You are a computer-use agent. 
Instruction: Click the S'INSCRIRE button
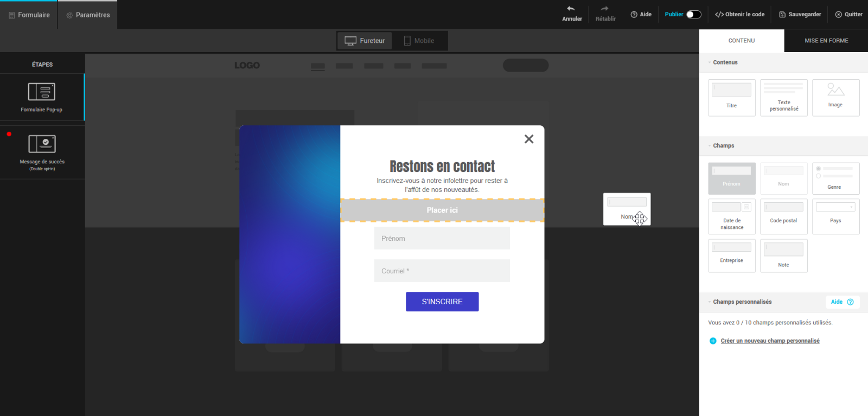point(442,302)
